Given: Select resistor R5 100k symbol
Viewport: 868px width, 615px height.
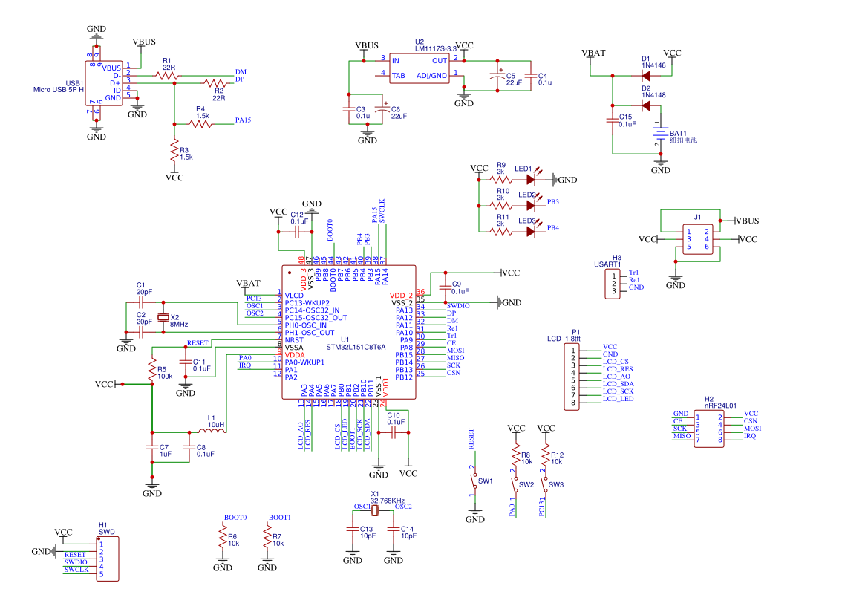Looking at the screenshot, I should (x=152, y=370).
